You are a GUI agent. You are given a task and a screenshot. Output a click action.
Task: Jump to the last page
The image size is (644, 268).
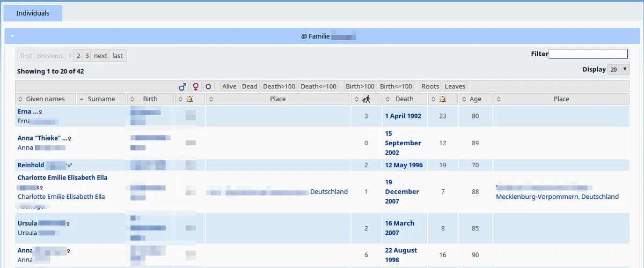coord(118,56)
